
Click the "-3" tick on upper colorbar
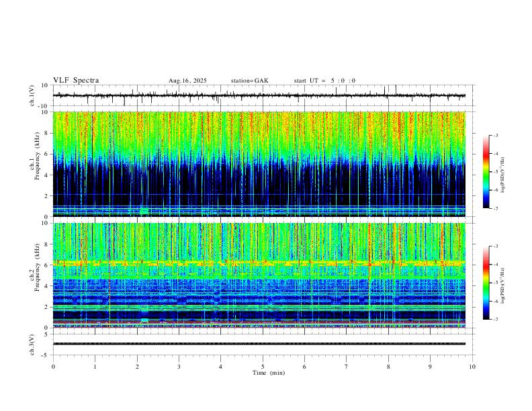[x=496, y=135]
